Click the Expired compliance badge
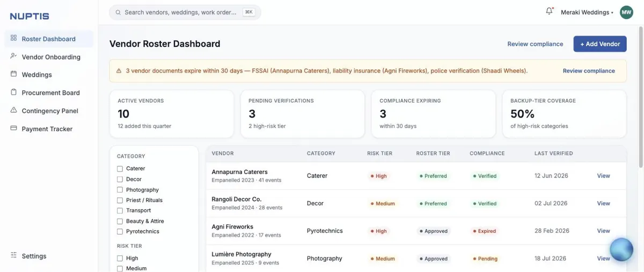The image size is (644, 272). (x=484, y=231)
